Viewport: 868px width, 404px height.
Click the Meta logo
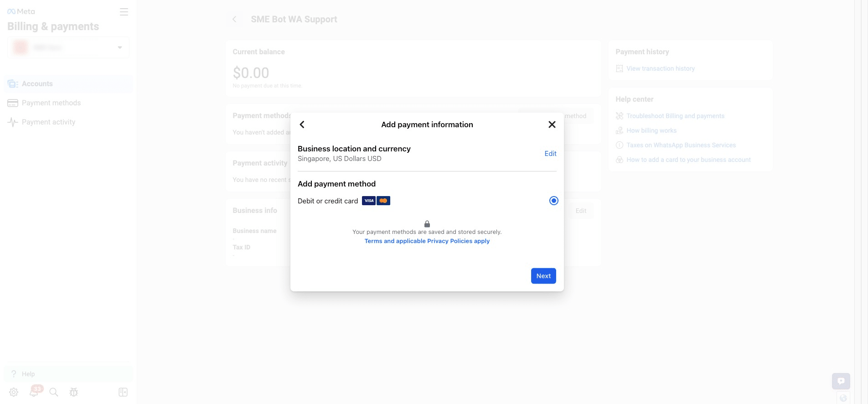pyautogui.click(x=21, y=11)
